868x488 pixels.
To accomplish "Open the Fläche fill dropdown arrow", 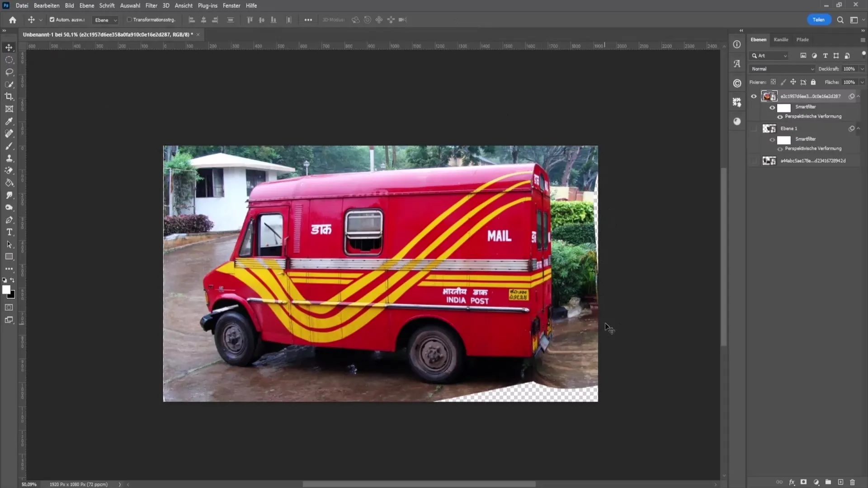I will coord(862,82).
